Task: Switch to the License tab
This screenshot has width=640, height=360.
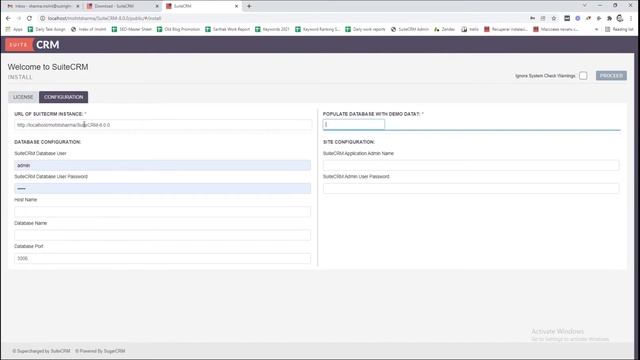Action: (23, 97)
